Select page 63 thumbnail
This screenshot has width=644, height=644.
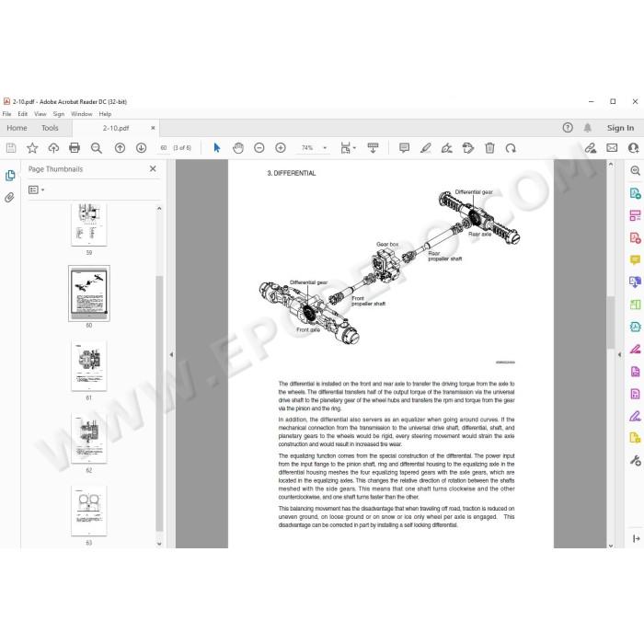[x=89, y=511]
